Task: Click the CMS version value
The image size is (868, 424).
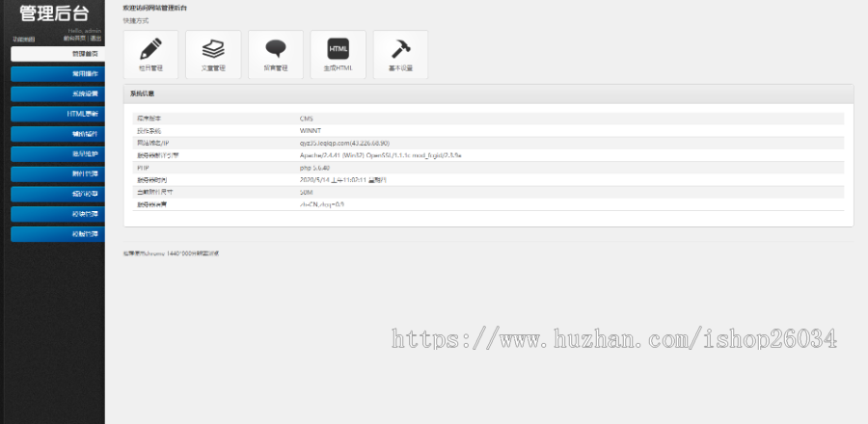Action: click(306, 119)
